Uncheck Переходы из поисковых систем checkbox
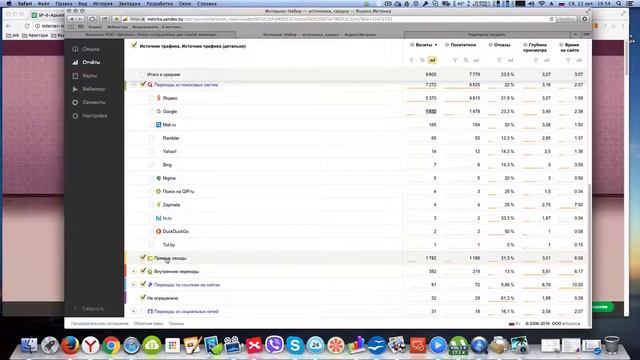 [143, 84]
